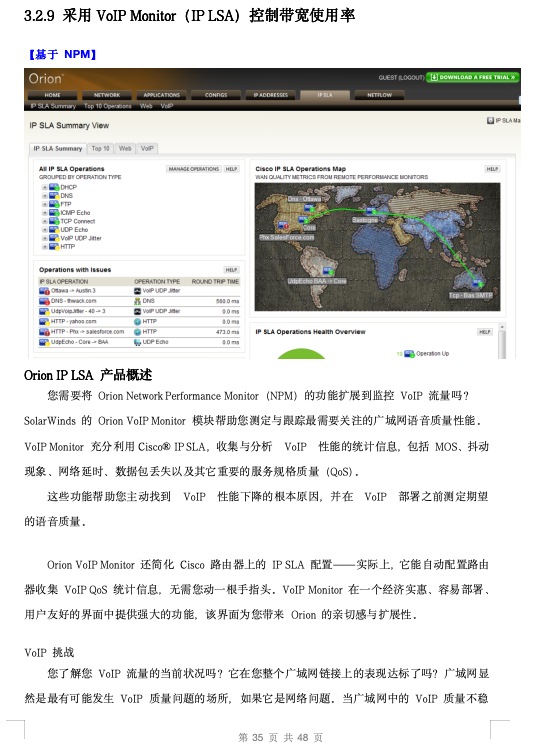Click the FTP operation group icon
Image resolution: width=534 pixels, height=748 pixels.
coord(54,204)
